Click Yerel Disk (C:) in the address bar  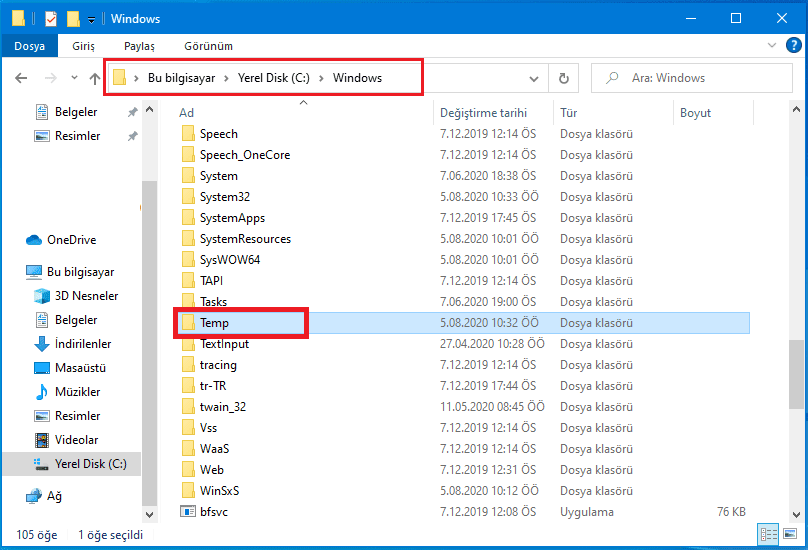pos(274,78)
